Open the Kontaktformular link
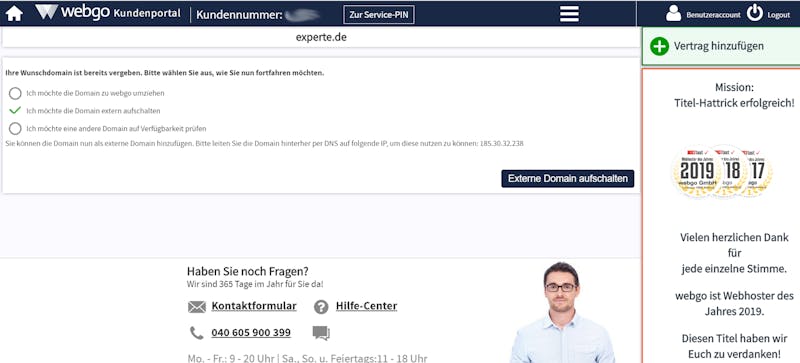The height and width of the screenshot is (363, 800). click(254, 306)
